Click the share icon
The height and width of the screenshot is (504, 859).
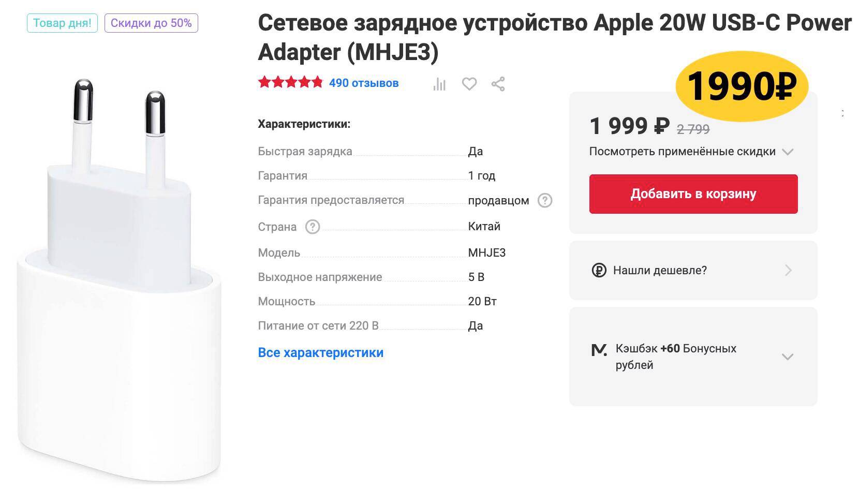498,84
